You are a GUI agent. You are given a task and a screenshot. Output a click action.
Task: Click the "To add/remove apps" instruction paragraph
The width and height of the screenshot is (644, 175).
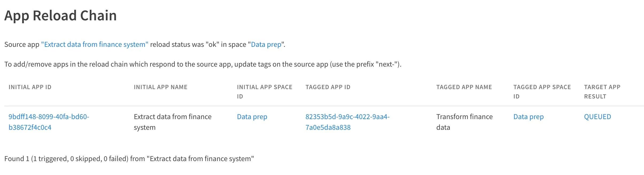(203, 64)
